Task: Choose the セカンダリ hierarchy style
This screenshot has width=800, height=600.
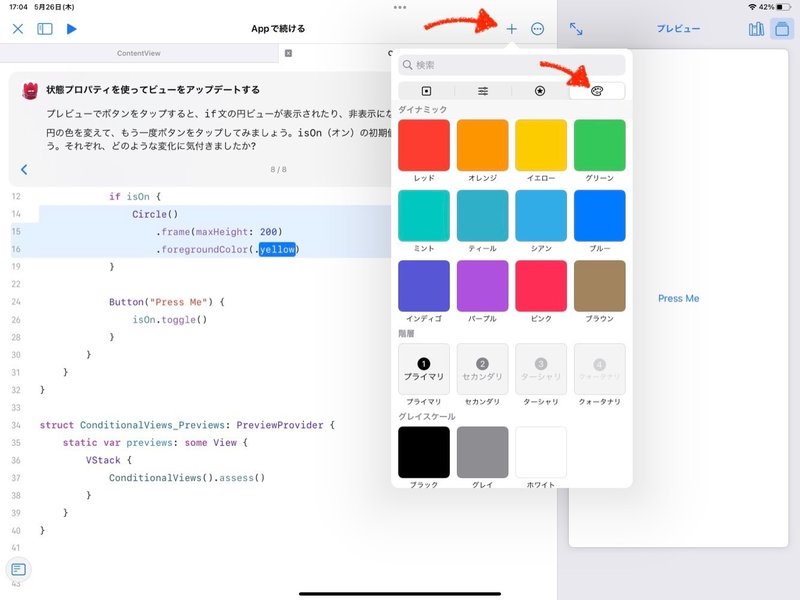Action: point(482,369)
